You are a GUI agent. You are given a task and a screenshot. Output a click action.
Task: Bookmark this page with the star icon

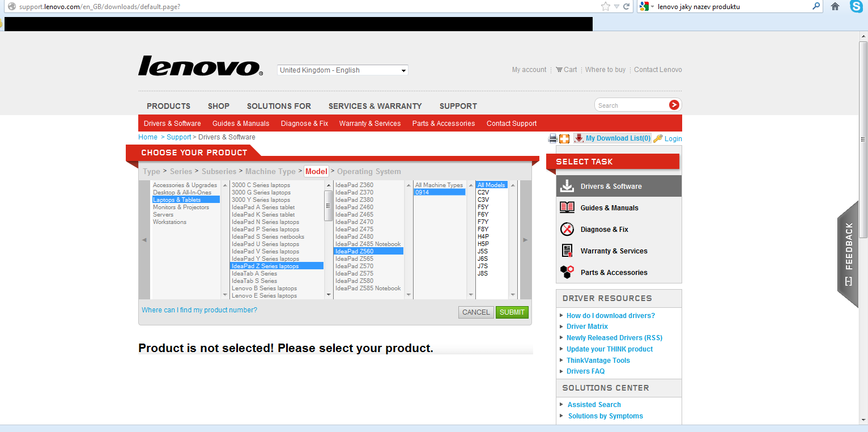606,6
